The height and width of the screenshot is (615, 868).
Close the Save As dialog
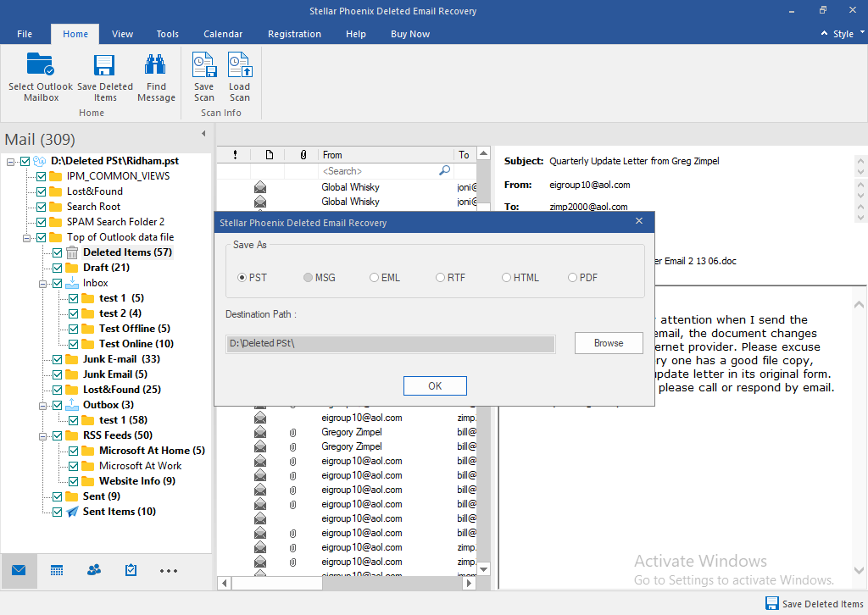point(639,221)
